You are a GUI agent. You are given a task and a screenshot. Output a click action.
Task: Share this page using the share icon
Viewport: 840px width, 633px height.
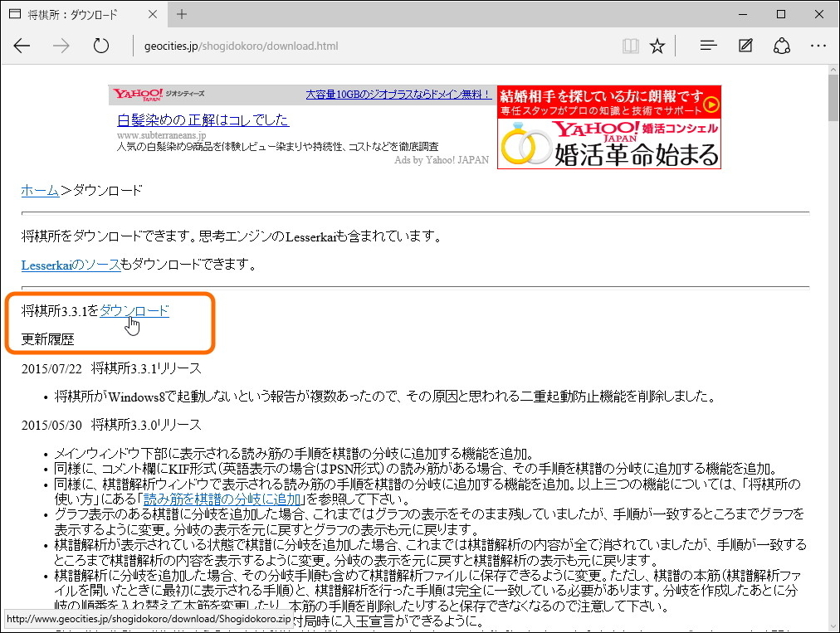point(781,46)
